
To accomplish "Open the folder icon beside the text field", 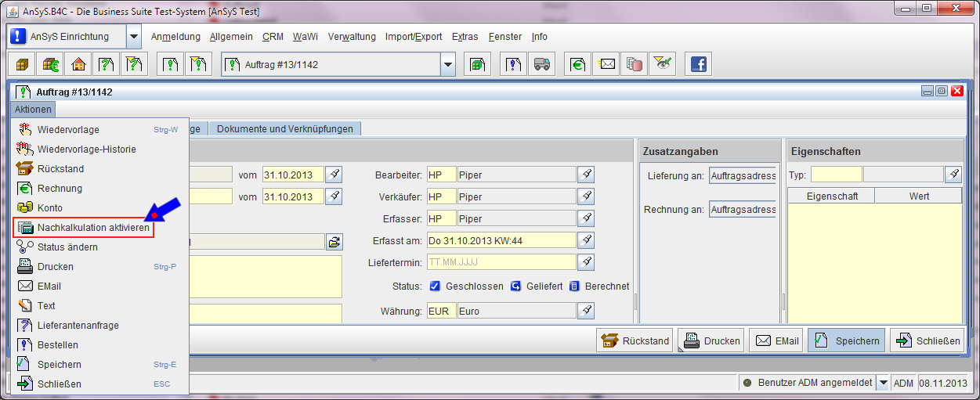I will tap(335, 242).
